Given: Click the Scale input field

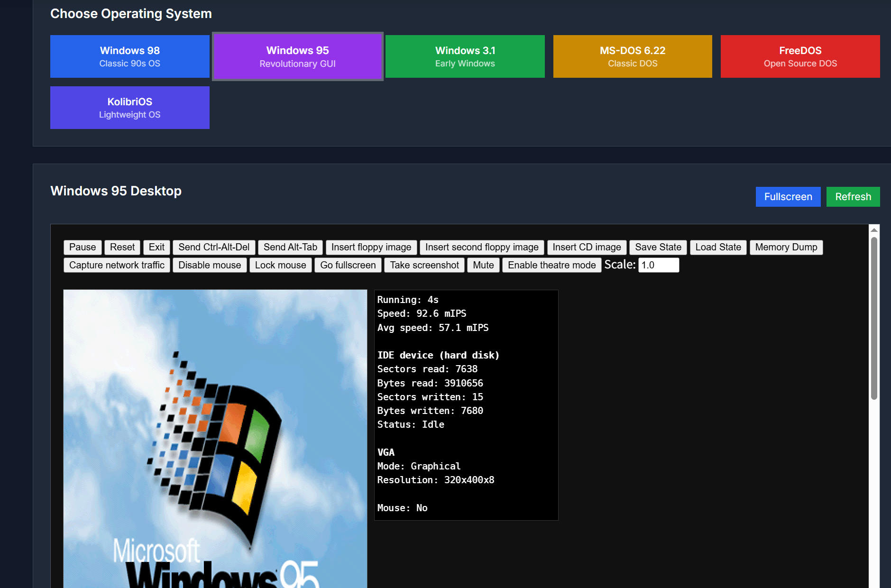Looking at the screenshot, I should tap(659, 265).
